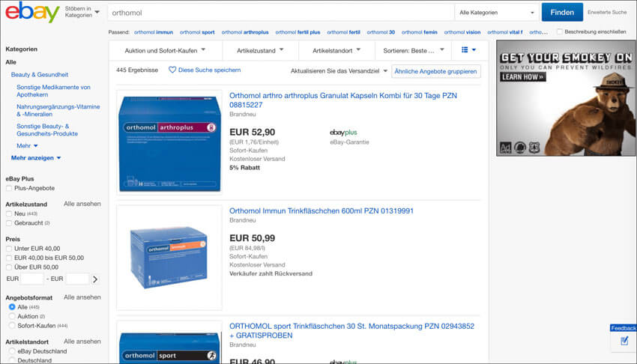
Task: Enable Beschreibung einschließen checkbox
Action: pyautogui.click(x=559, y=31)
